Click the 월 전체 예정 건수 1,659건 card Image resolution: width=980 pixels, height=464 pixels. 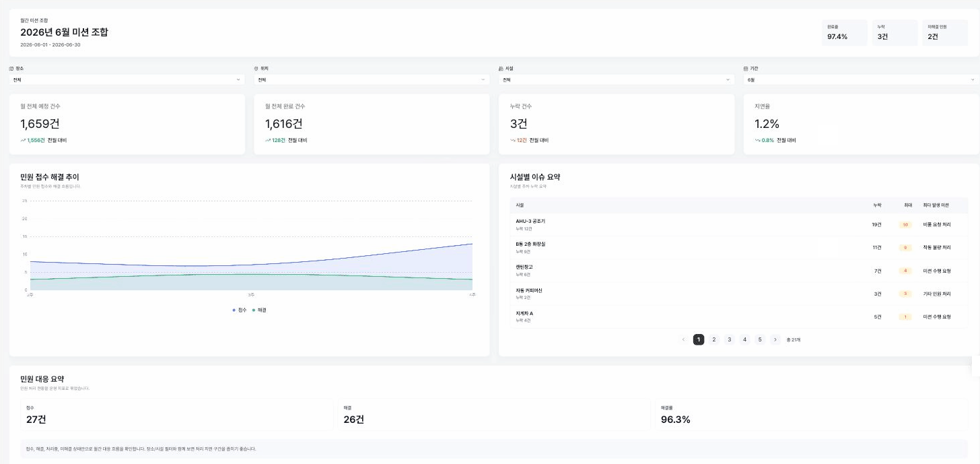pos(127,124)
